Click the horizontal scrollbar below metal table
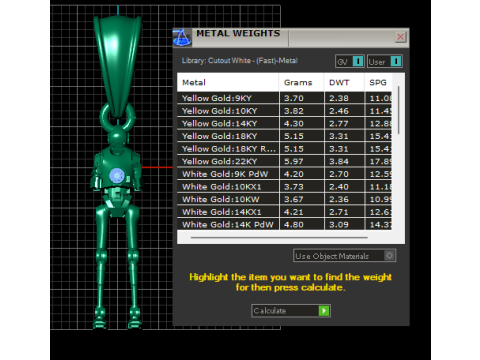The image size is (480, 360). click(x=279, y=238)
